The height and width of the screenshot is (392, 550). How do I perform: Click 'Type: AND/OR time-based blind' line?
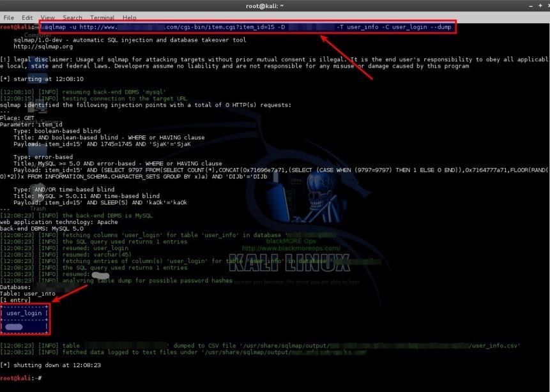click(64, 190)
